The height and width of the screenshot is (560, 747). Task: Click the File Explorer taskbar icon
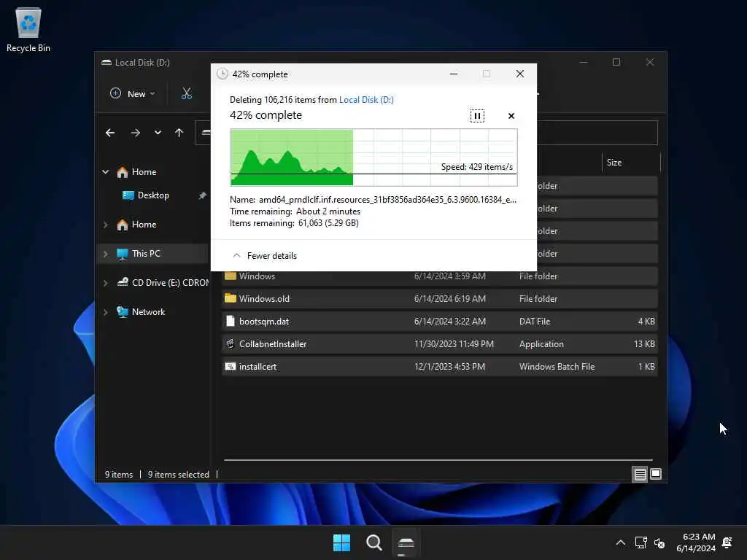coord(406,542)
